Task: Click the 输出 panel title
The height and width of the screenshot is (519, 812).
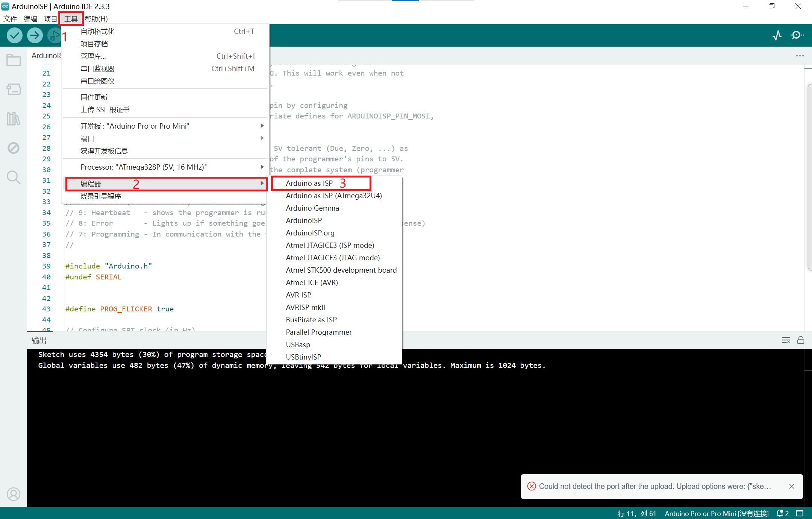Action: tap(39, 340)
